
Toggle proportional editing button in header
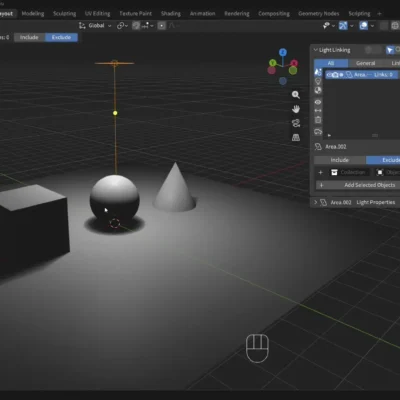click(162, 26)
